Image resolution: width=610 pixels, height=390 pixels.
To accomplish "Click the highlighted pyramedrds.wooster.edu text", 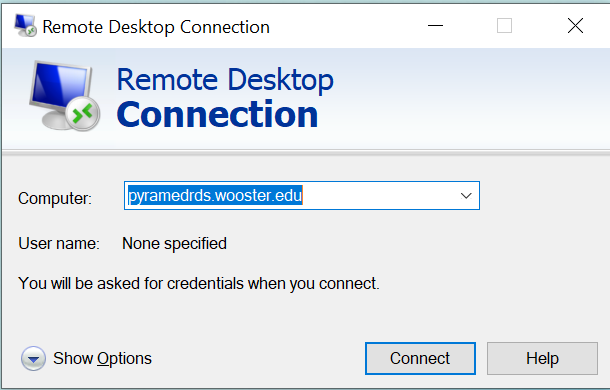I will point(215,195).
